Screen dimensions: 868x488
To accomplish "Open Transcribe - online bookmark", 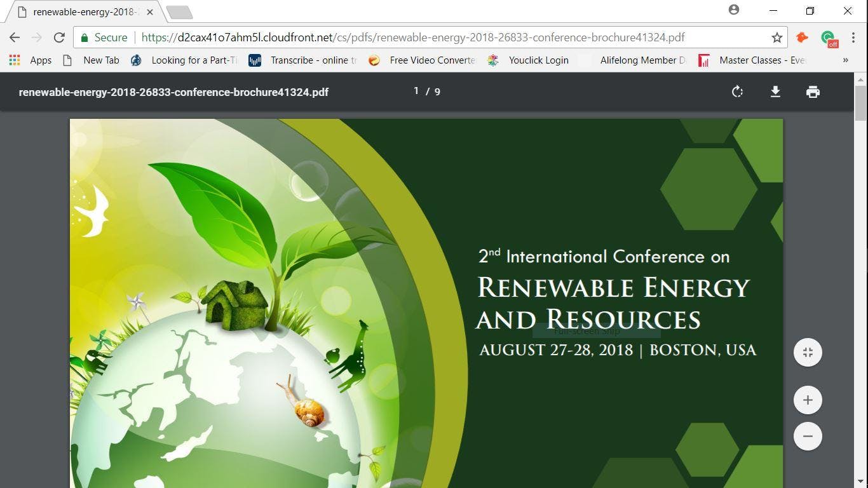I will pyautogui.click(x=302, y=60).
